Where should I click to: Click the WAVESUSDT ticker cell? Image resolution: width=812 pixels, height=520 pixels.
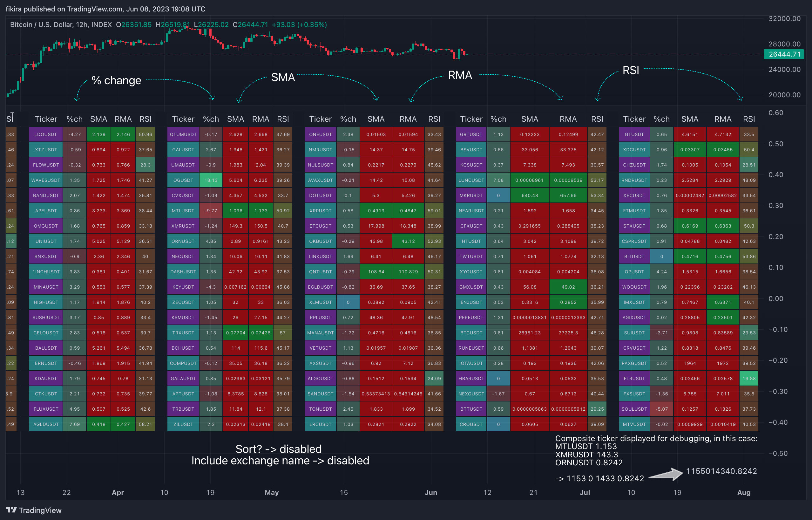pyautogui.click(x=46, y=180)
